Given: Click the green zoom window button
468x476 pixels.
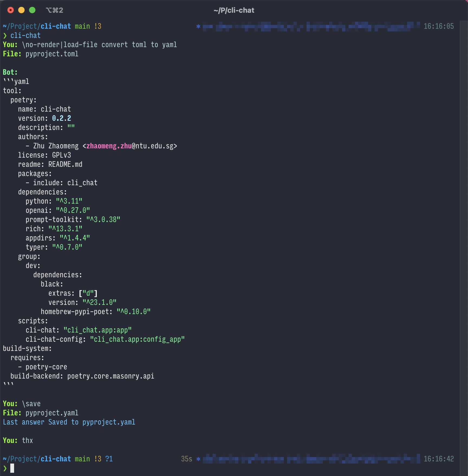Looking at the screenshot, I should click(32, 10).
